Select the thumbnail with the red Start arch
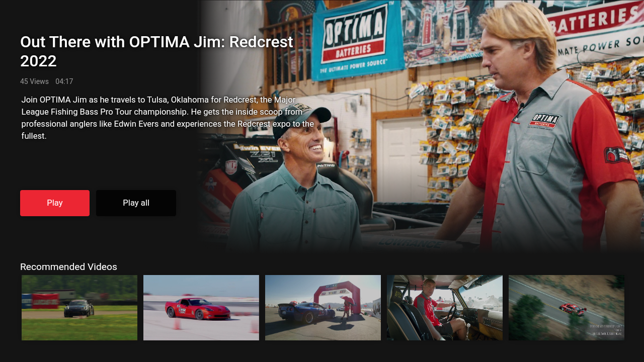644x362 pixels. pos(323,308)
